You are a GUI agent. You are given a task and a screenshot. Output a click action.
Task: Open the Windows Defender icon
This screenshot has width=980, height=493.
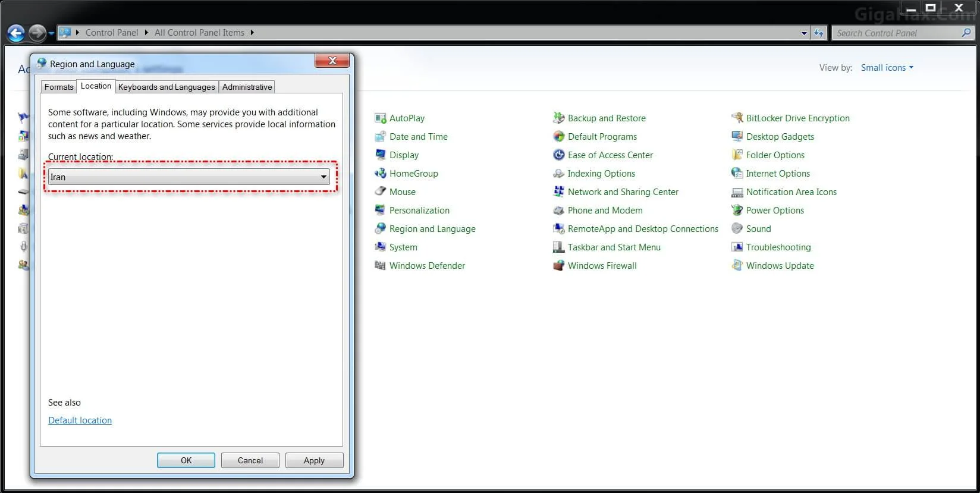(x=381, y=266)
